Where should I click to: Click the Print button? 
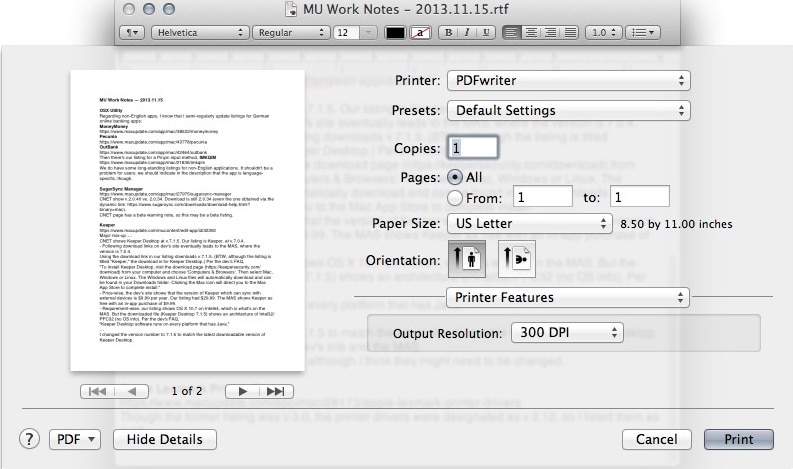[x=739, y=439]
